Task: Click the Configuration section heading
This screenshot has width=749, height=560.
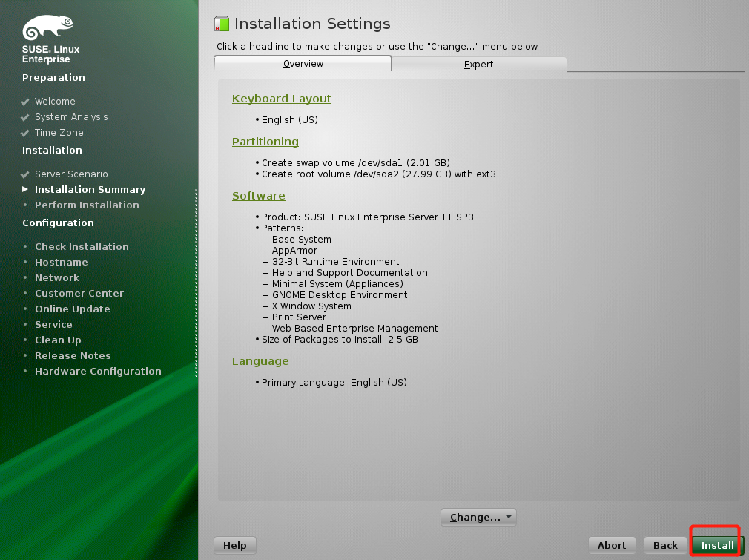Action: coord(58,223)
